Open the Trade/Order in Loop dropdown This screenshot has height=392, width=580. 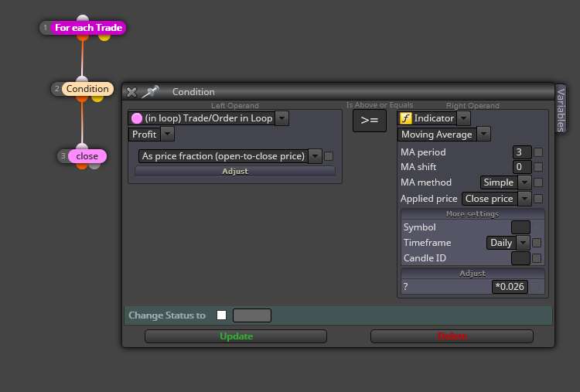pyautogui.click(x=281, y=118)
